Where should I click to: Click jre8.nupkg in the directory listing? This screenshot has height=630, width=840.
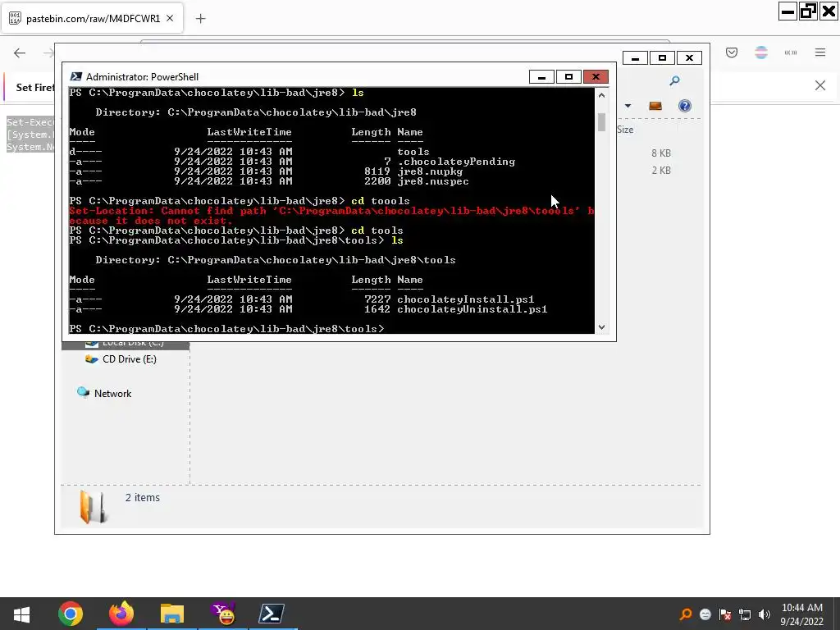pyautogui.click(x=430, y=172)
